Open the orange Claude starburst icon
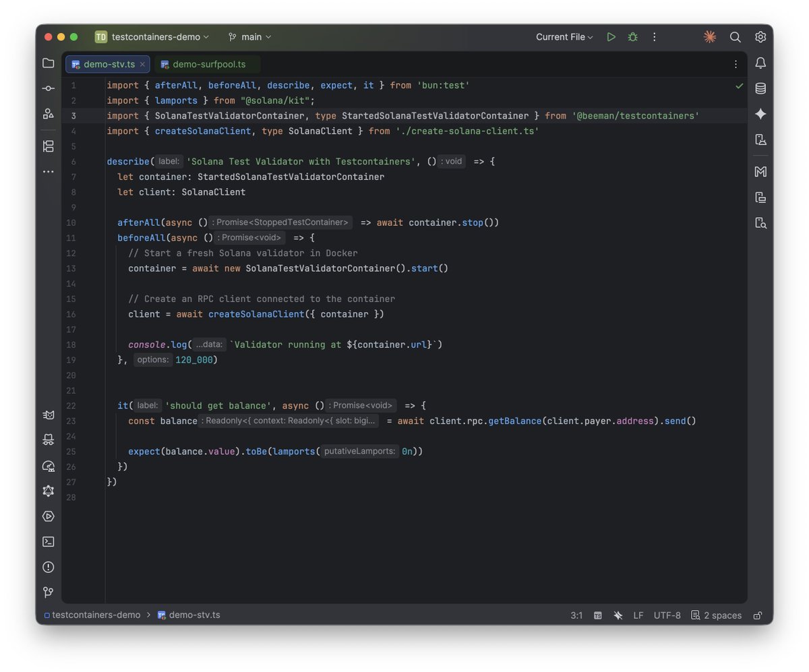 coord(709,37)
